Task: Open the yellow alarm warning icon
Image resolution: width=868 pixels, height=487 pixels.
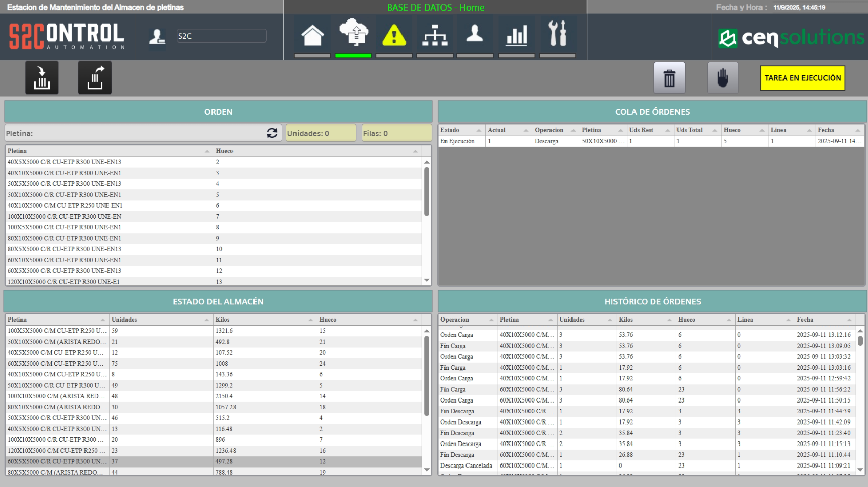Action: click(x=394, y=36)
